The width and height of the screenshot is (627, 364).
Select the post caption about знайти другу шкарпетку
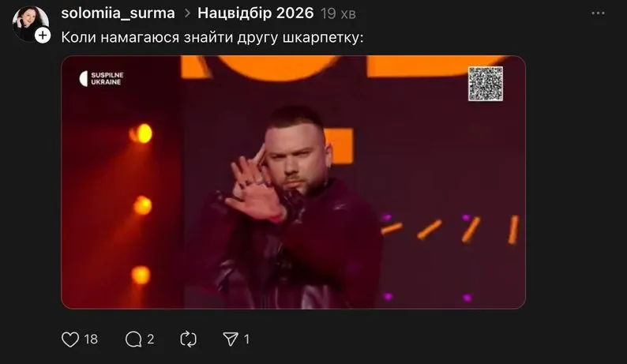click(212, 37)
